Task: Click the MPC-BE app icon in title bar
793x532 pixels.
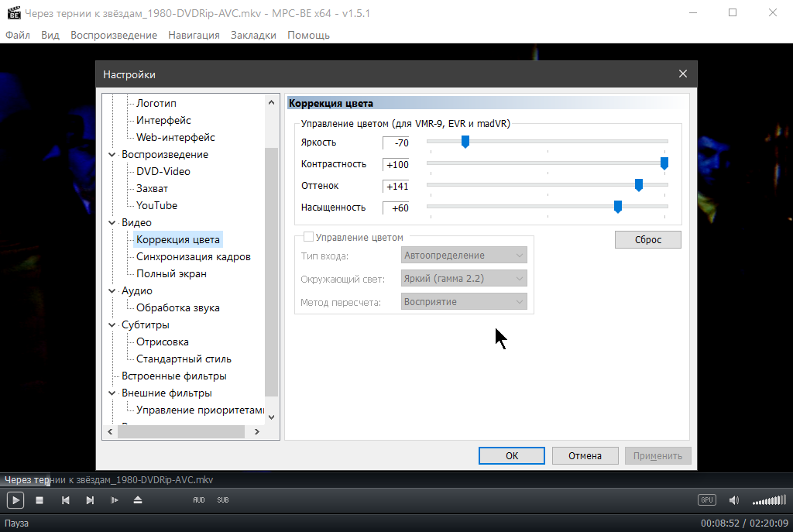Action: click(14, 13)
